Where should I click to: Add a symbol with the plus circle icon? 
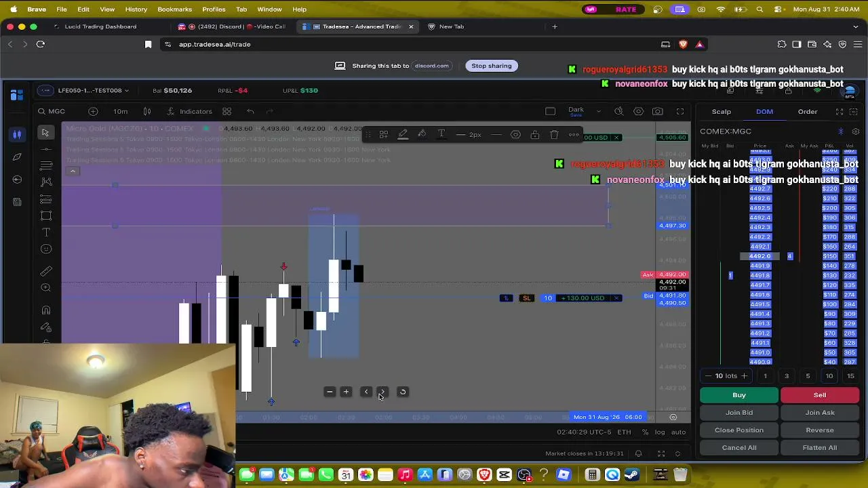point(94,111)
